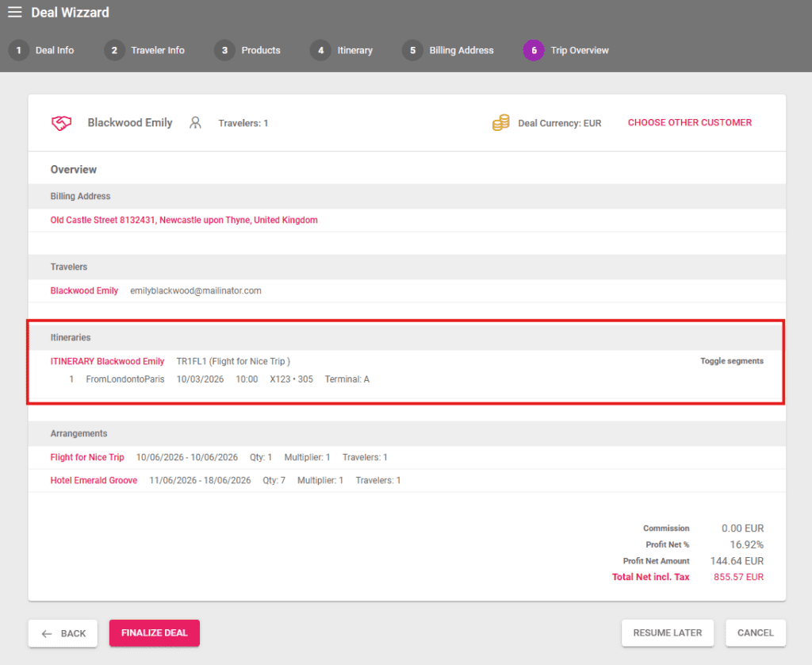This screenshot has height=665, width=812.
Task: Click the Back button
Action: click(63, 633)
